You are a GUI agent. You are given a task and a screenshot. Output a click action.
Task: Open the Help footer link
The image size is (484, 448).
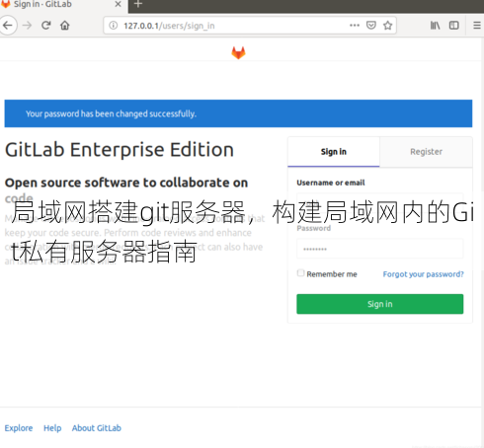pos(52,428)
